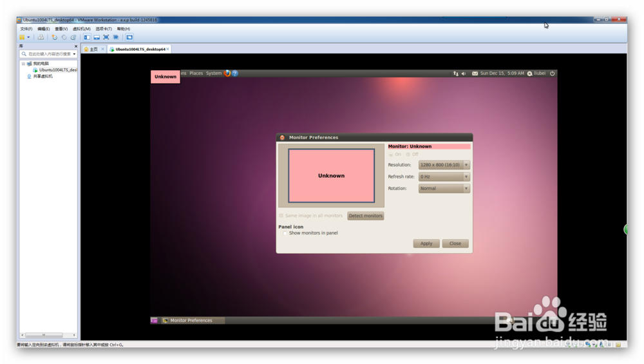Click the network connection indicator icon
Image resolution: width=644 pixels, height=364 pixels.
456,73
